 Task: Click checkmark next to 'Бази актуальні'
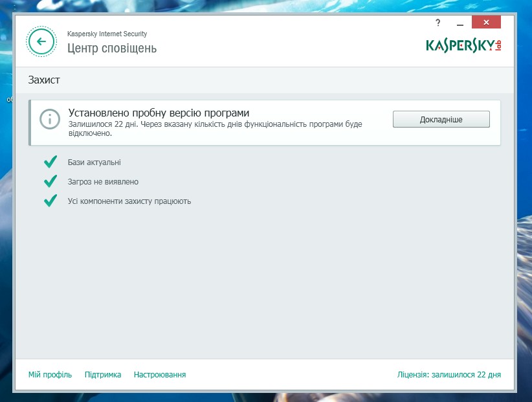(50, 162)
